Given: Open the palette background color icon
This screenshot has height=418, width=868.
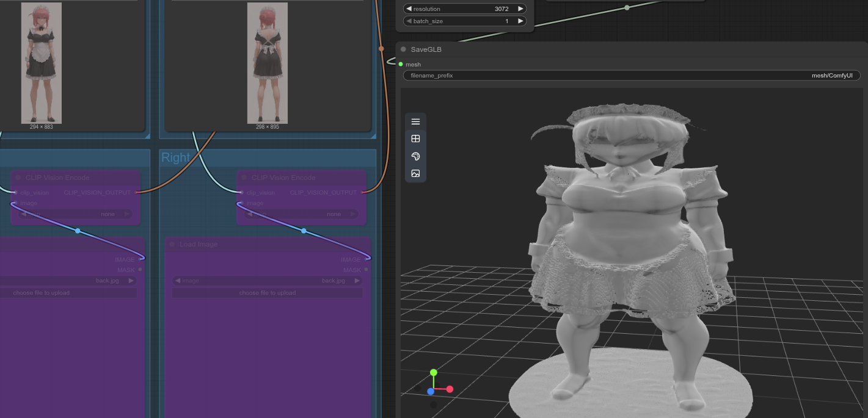Looking at the screenshot, I should (x=415, y=156).
